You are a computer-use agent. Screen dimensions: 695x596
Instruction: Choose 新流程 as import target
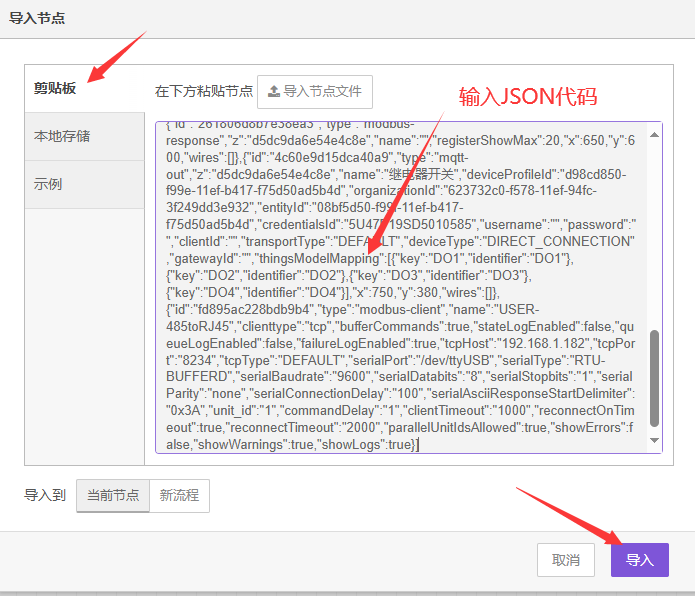(x=179, y=495)
